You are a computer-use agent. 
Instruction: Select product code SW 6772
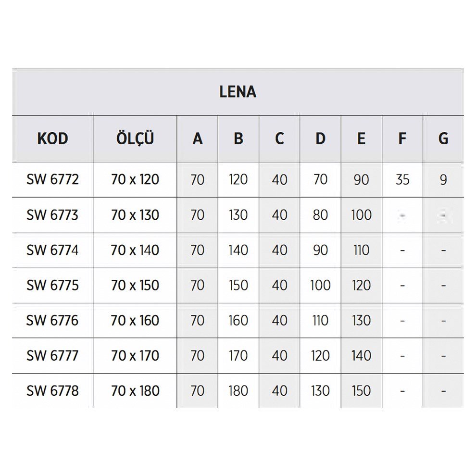click(52, 180)
